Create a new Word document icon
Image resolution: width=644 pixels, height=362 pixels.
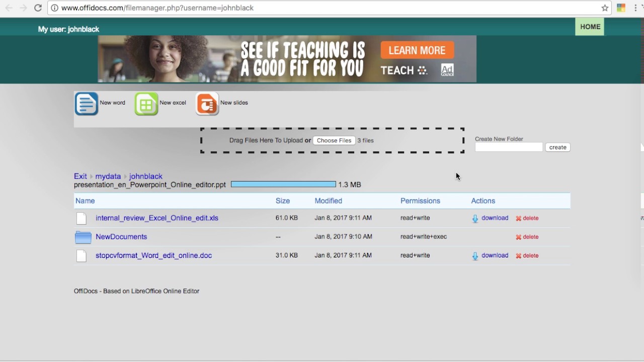tap(87, 104)
